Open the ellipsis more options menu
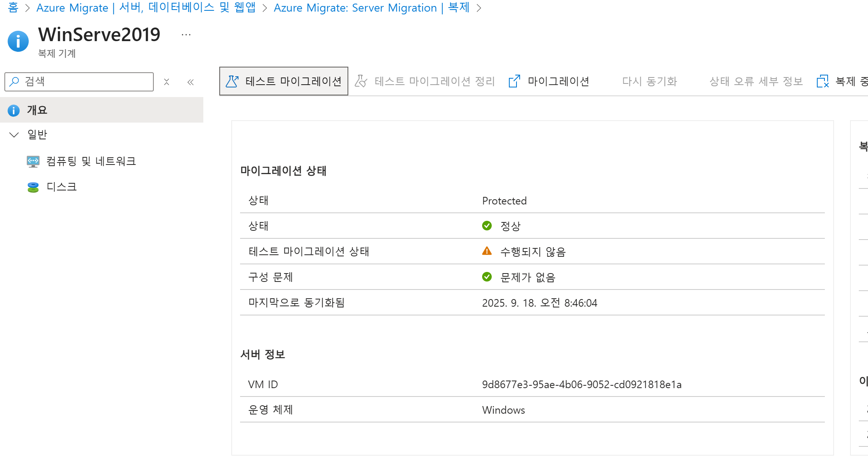This screenshot has width=868, height=458. click(x=186, y=35)
